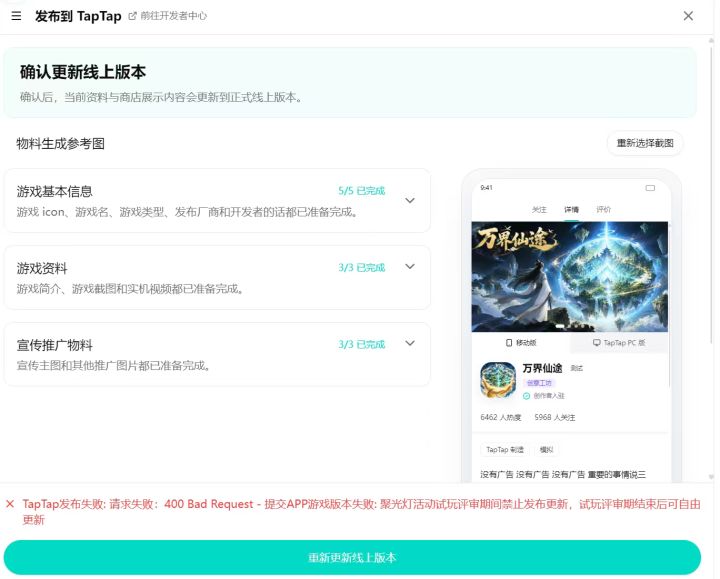Select the 详情 tab in phone preview
This screenshot has width=720, height=579.
(x=571, y=210)
